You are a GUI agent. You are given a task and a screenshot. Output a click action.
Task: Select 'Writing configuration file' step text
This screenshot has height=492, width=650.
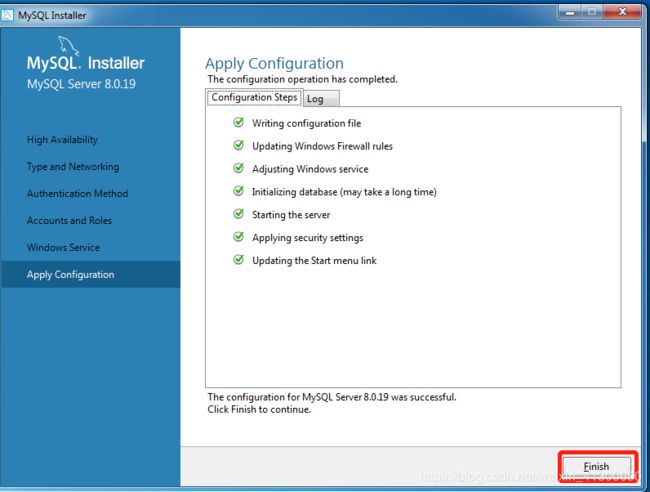tap(306, 124)
